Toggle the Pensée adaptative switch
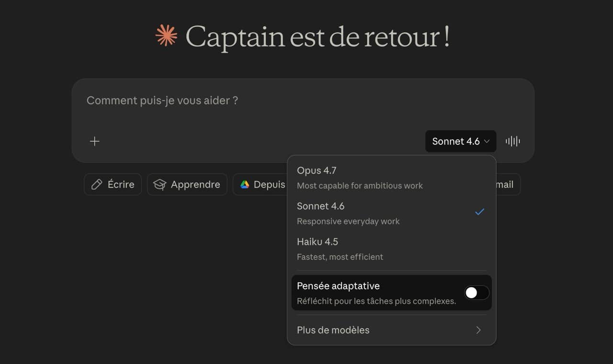Screen dimensions: 613x364 pyautogui.click(x=477, y=293)
